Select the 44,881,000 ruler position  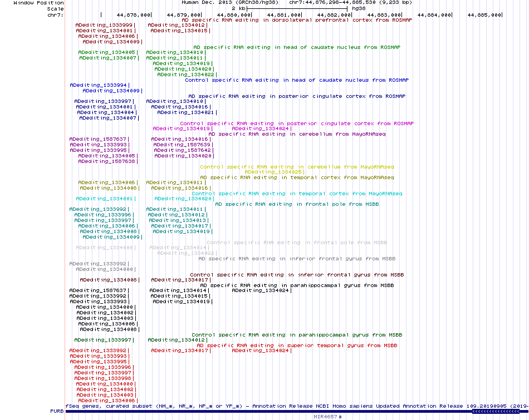coord(284,15)
